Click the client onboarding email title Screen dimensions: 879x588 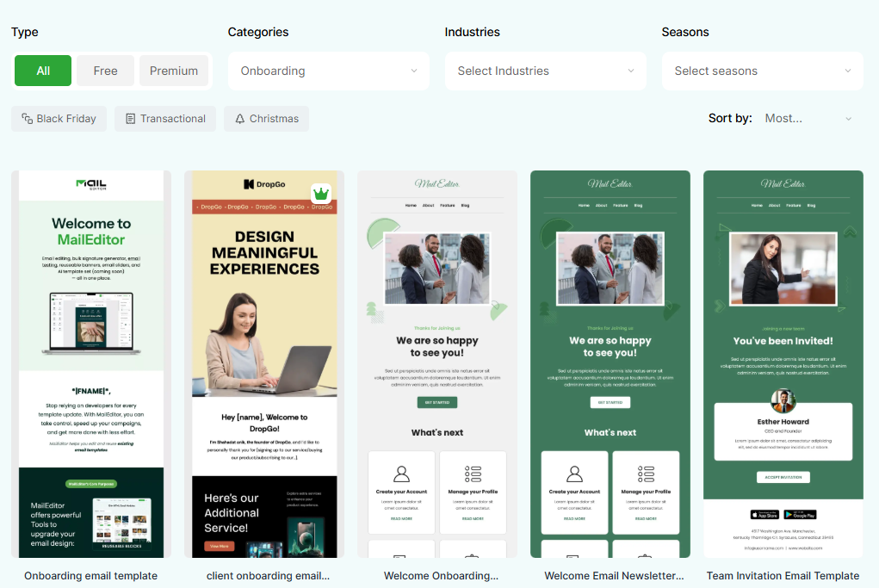268,576
